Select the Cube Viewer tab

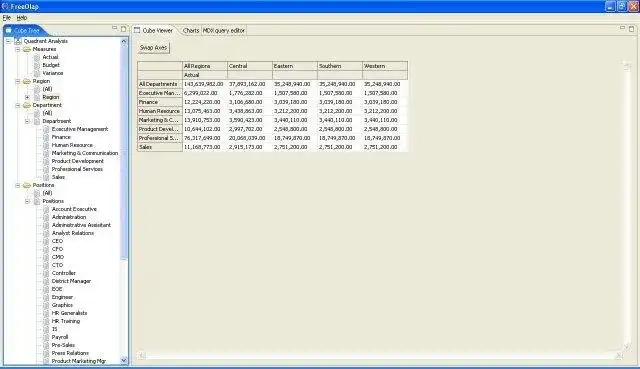point(158,31)
